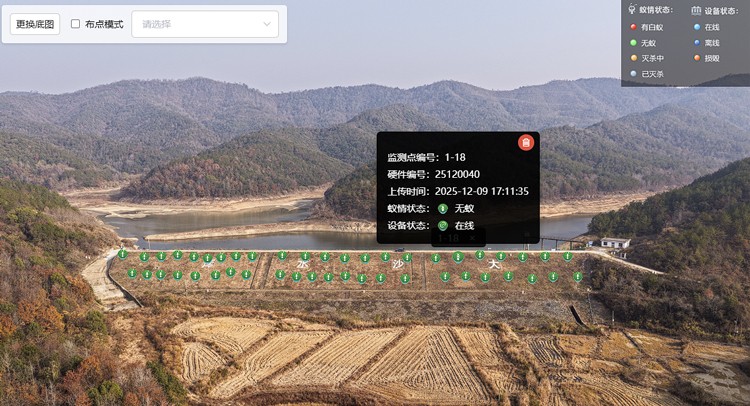Click the 更换底图 button
Viewport: 750px width, 406px height.
click(x=36, y=24)
